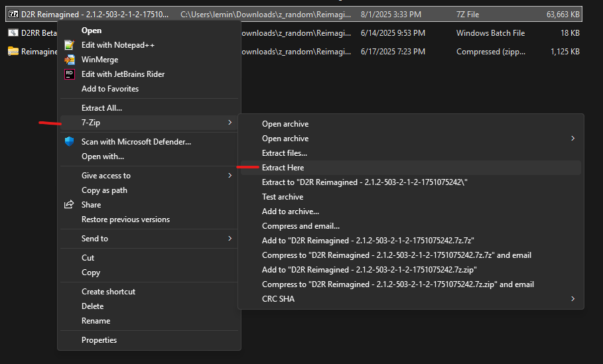Click the Share arrow icon

click(x=69, y=204)
